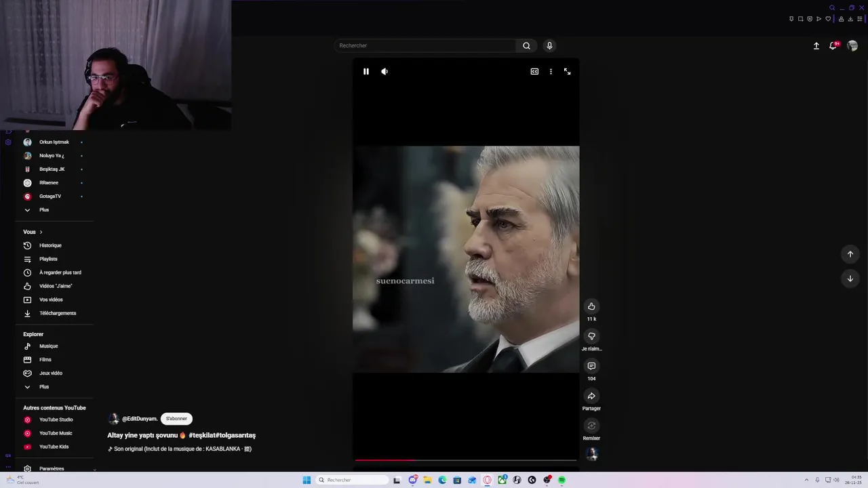Image resolution: width=868 pixels, height=488 pixels.
Task: Go to previous Short arrow
Action: [850, 254]
